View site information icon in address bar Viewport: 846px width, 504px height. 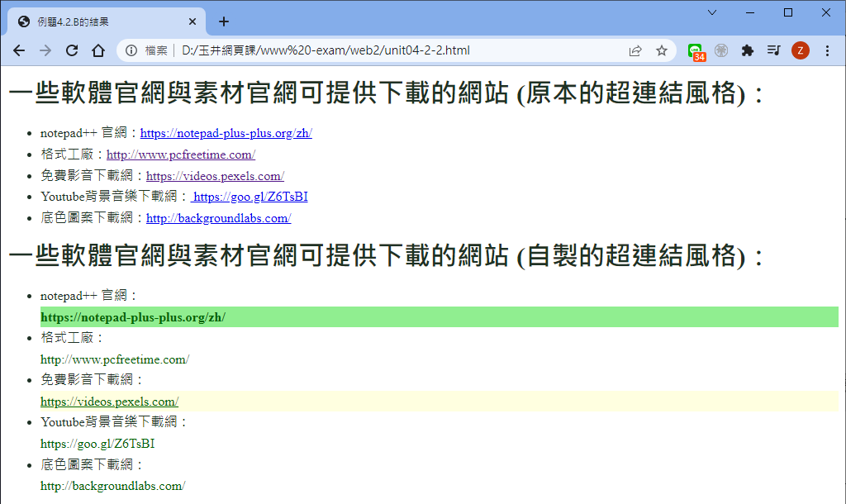(131, 50)
